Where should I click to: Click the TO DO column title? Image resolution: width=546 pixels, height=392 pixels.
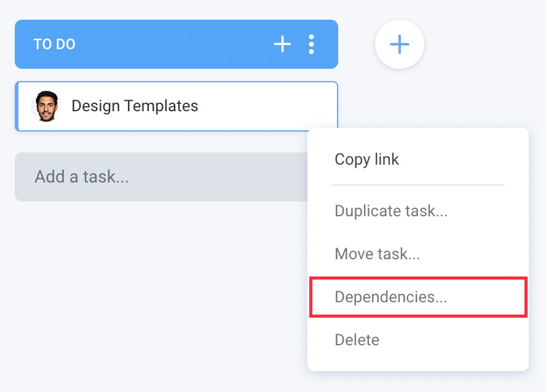click(54, 44)
